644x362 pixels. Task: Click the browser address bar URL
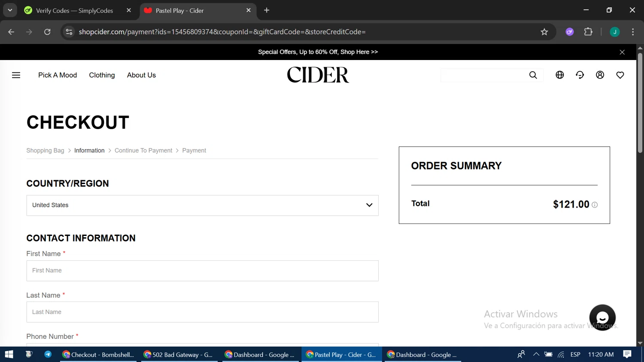click(222, 32)
